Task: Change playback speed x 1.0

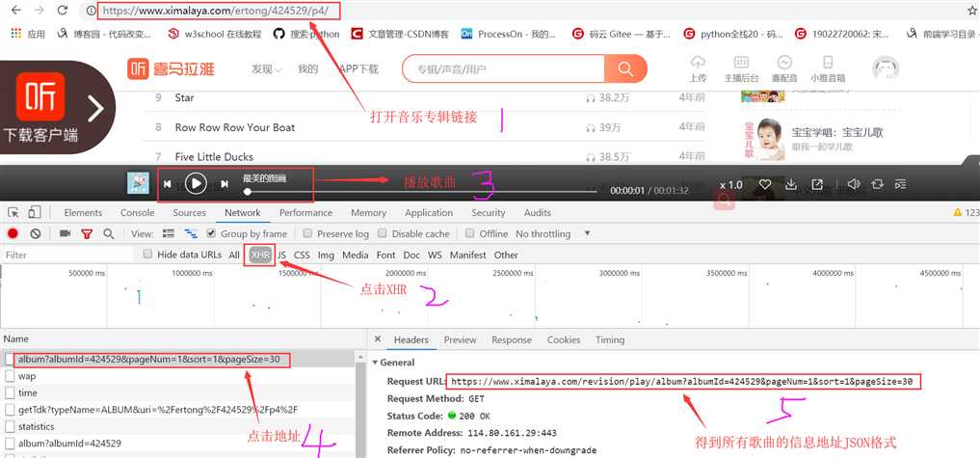Action: [730, 184]
